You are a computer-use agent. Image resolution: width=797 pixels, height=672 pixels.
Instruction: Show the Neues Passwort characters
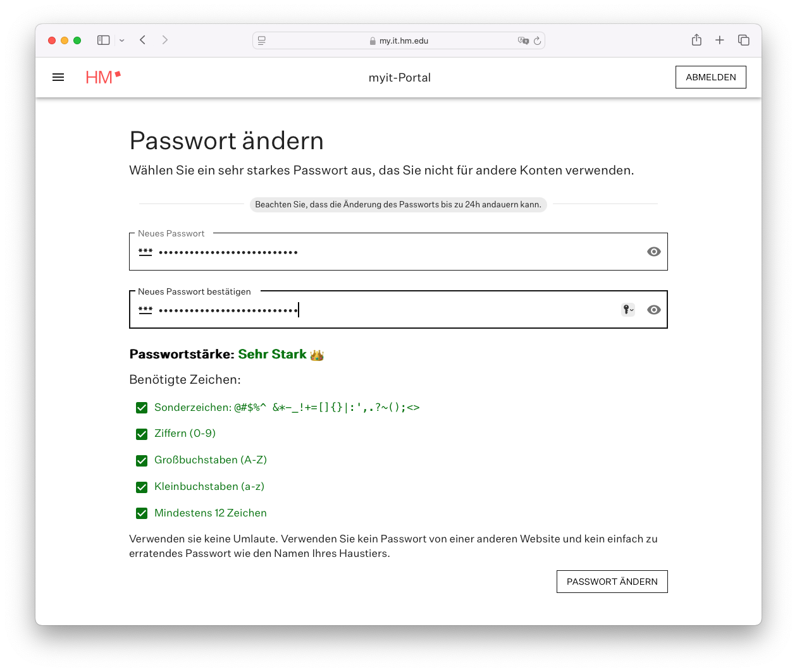pos(654,252)
